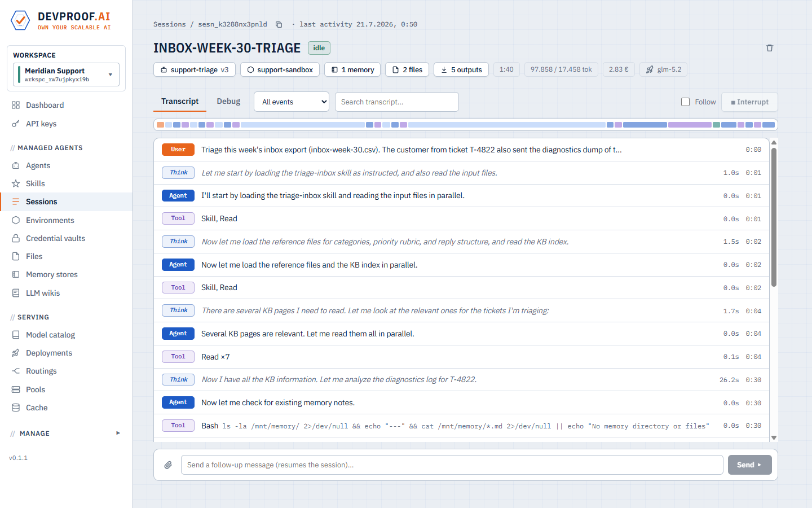The width and height of the screenshot is (812, 508).
Task: Click the Credential vaults lock icon
Action: point(16,238)
